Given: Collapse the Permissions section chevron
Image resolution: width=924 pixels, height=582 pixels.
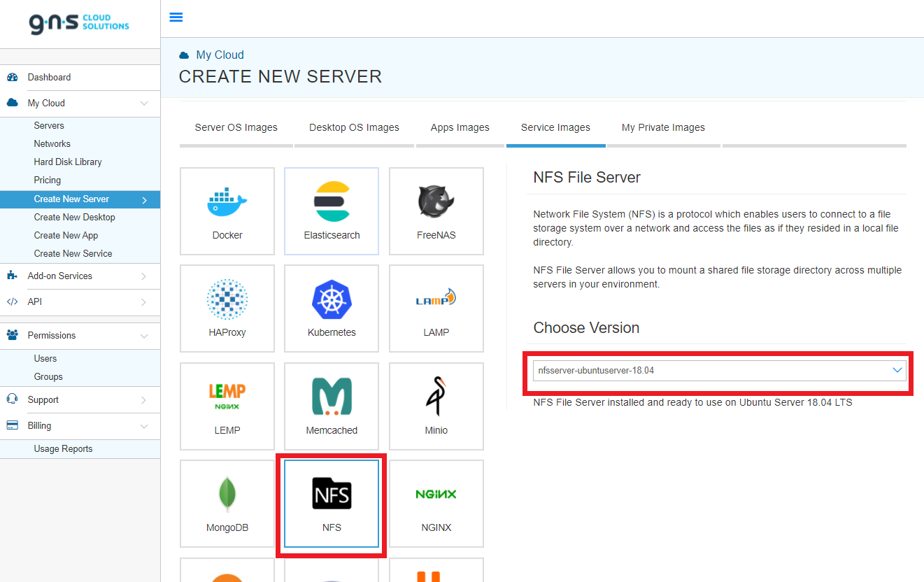Looking at the screenshot, I should [x=144, y=336].
